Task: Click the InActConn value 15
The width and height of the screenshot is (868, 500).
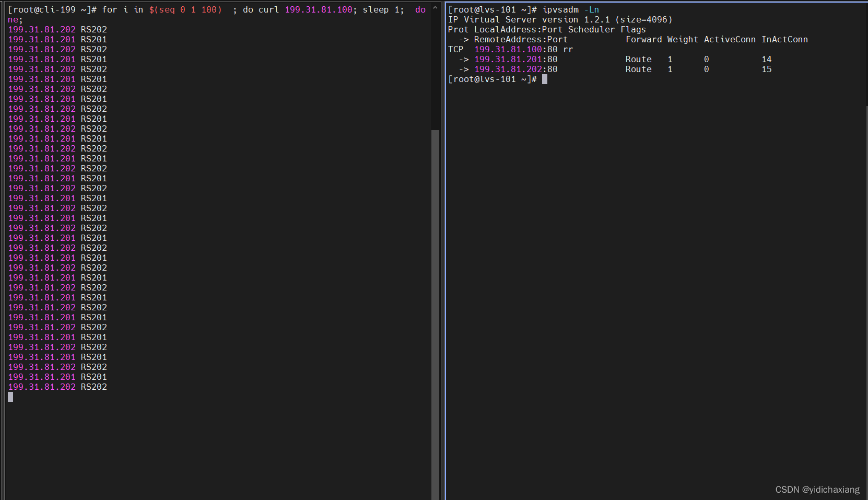Action: coord(767,69)
